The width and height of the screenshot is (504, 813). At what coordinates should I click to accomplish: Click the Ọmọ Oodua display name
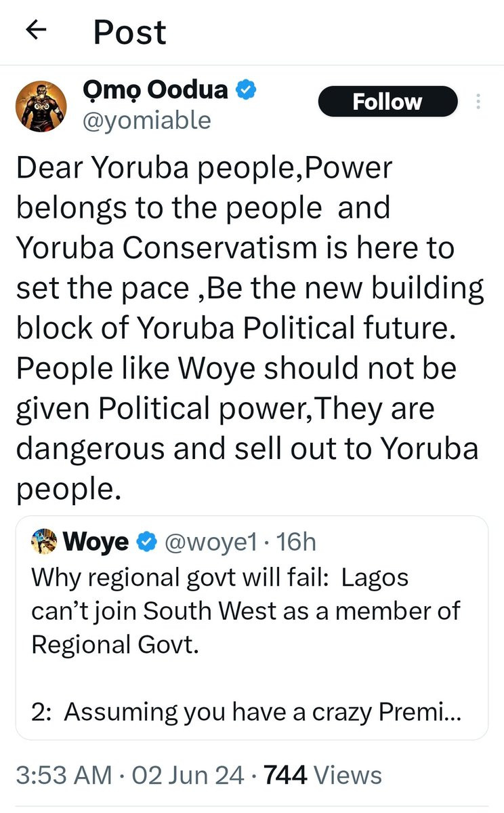click(x=154, y=90)
